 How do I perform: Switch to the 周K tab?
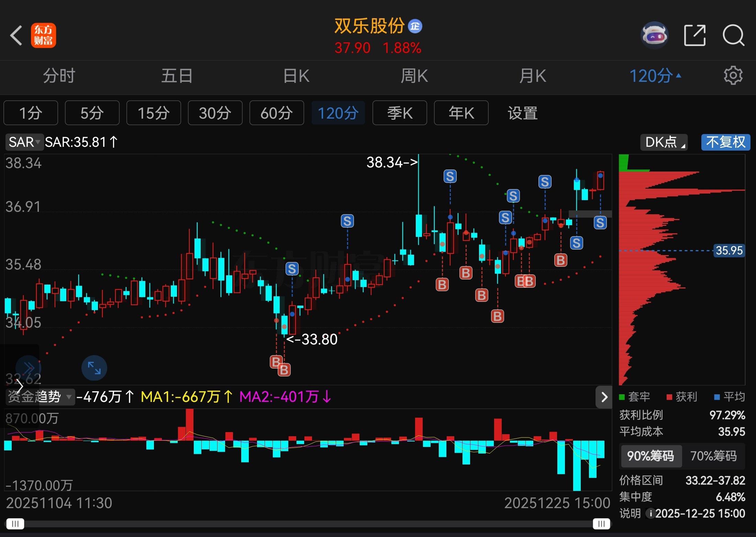pos(414,76)
